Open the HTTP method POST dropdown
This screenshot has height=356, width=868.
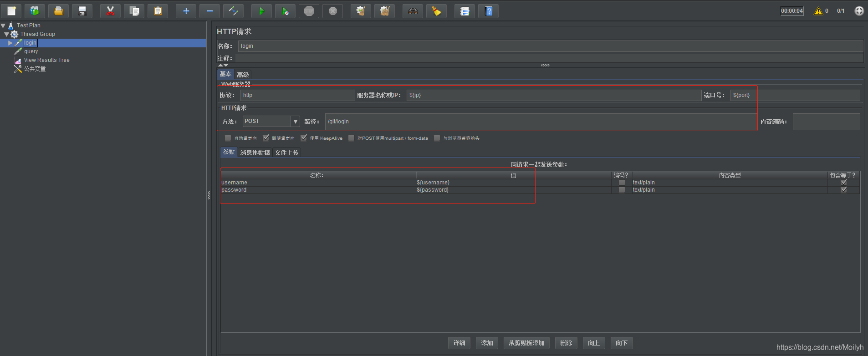(296, 122)
